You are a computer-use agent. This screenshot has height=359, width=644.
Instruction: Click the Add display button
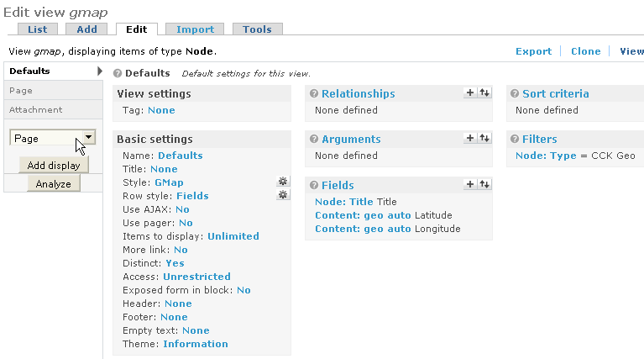point(54,166)
